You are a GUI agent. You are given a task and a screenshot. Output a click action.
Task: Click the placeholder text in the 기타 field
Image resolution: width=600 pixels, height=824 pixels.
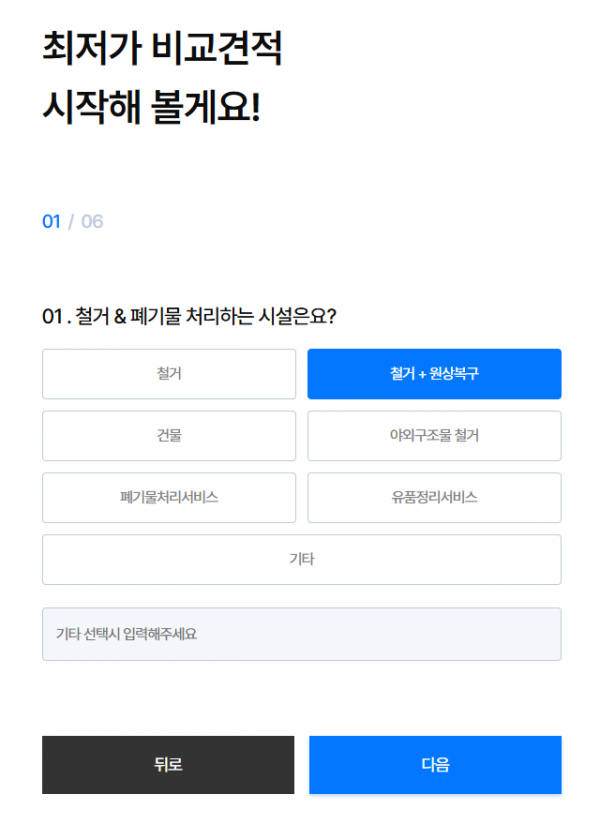(x=126, y=634)
